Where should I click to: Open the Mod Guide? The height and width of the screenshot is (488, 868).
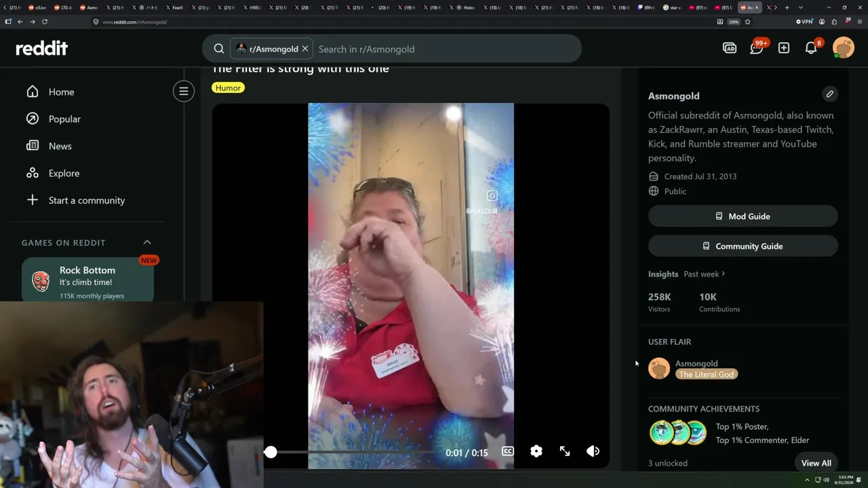pos(743,216)
